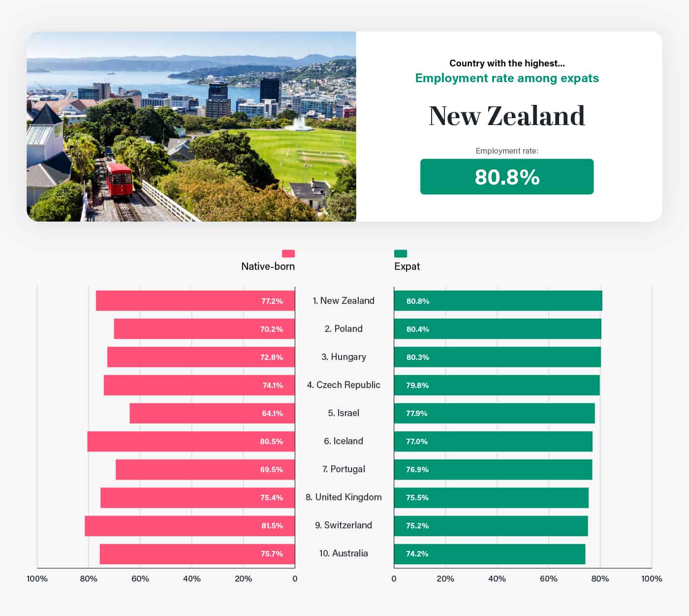
Task: Click New Zealand's green expat bar
Action: tap(498, 301)
